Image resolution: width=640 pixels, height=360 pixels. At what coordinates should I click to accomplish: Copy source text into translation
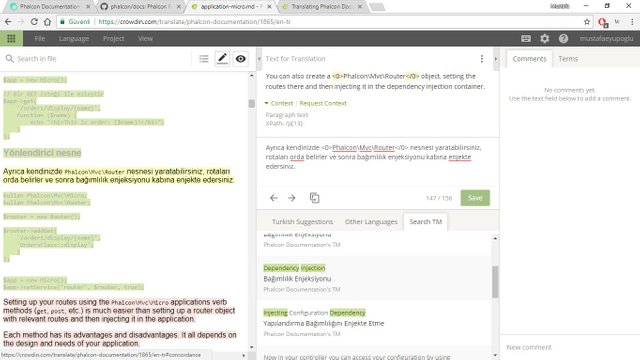coord(314,198)
